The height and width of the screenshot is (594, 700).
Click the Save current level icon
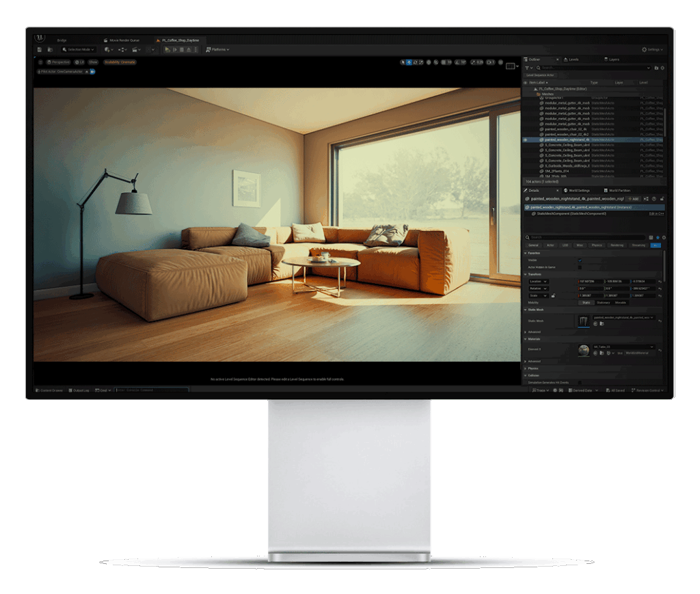click(x=40, y=49)
